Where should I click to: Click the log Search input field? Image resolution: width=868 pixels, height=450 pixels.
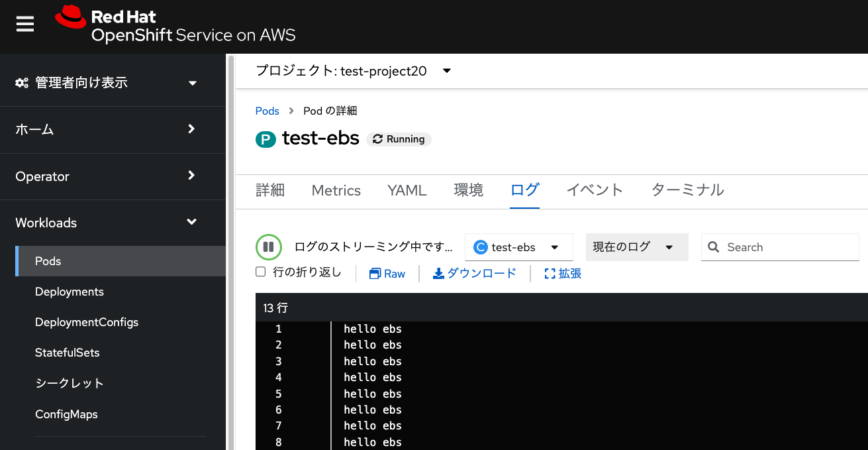pyautogui.click(x=780, y=247)
